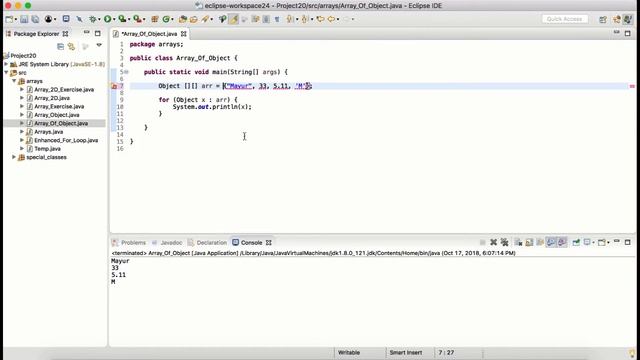This screenshot has height=360, width=640.
Task: Collapse the arrays package node
Action: [14, 81]
